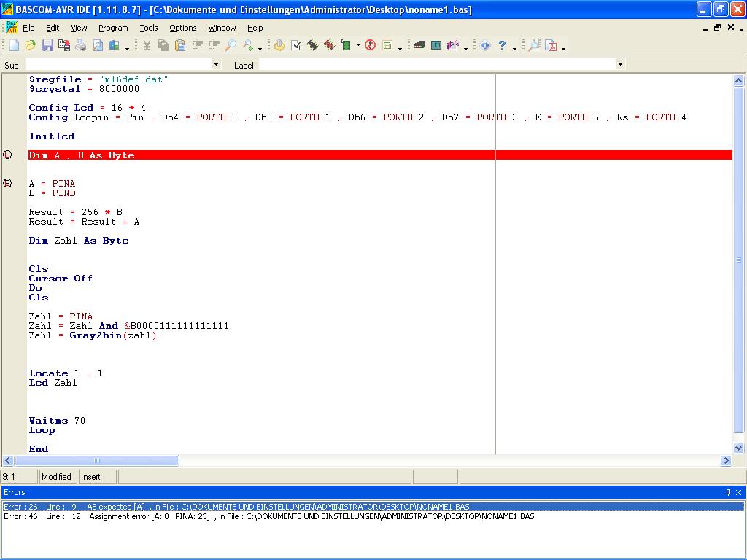The height and width of the screenshot is (560, 747).
Task: Click the red chip simulator icon
Action: tap(329, 45)
